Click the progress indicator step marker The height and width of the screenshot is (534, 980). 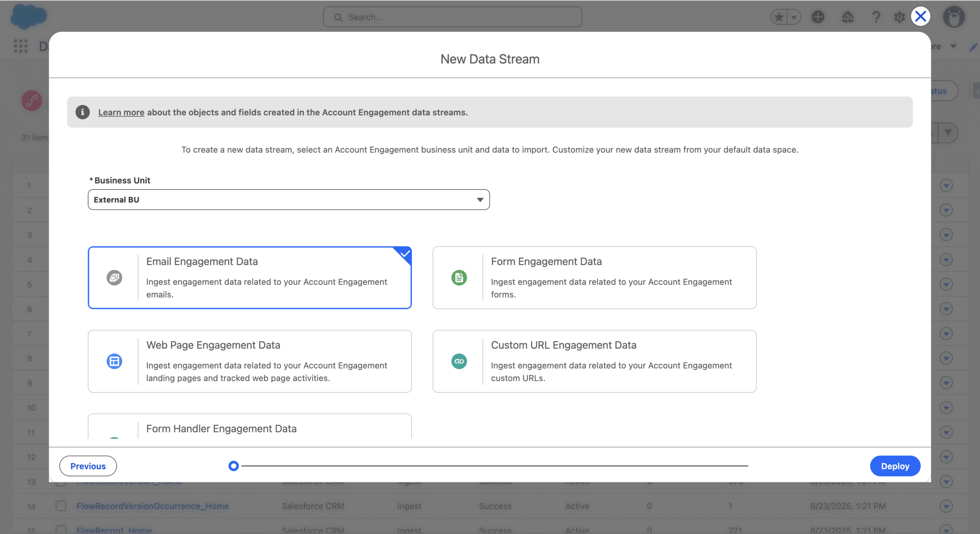[x=234, y=466]
